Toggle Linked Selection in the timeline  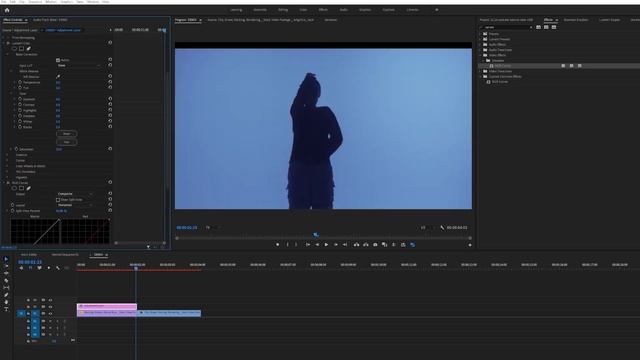click(x=39, y=268)
